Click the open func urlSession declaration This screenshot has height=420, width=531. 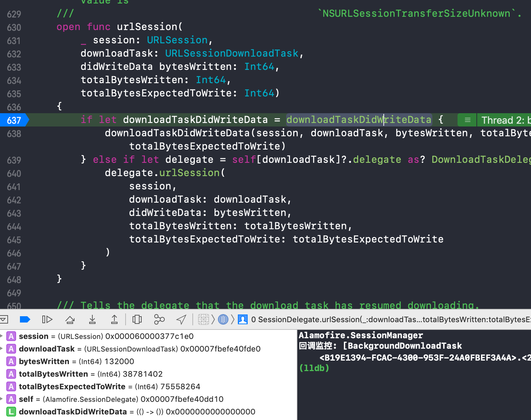120,27
